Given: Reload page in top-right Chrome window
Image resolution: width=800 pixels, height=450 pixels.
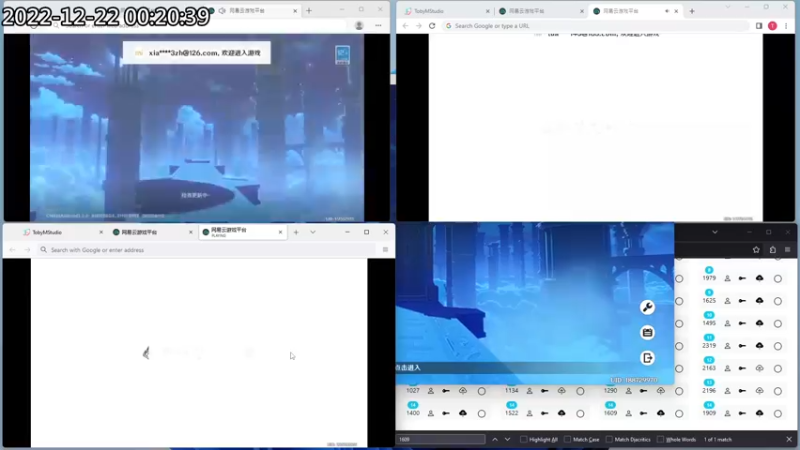Looking at the screenshot, I should click(432, 26).
